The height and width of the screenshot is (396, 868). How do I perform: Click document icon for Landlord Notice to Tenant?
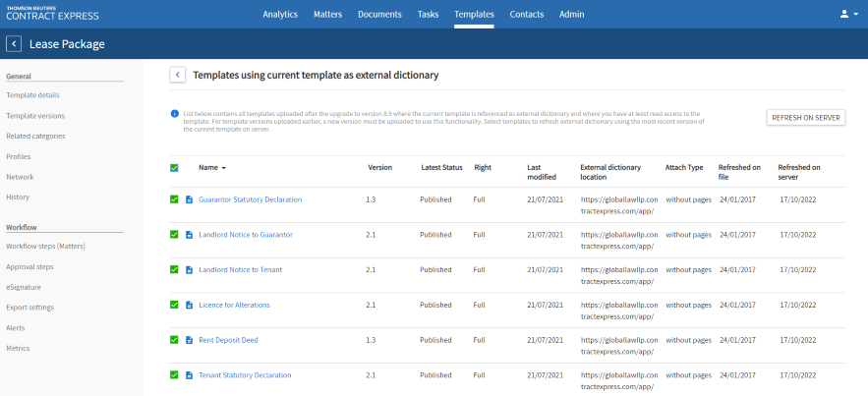(x=189, y=270)
